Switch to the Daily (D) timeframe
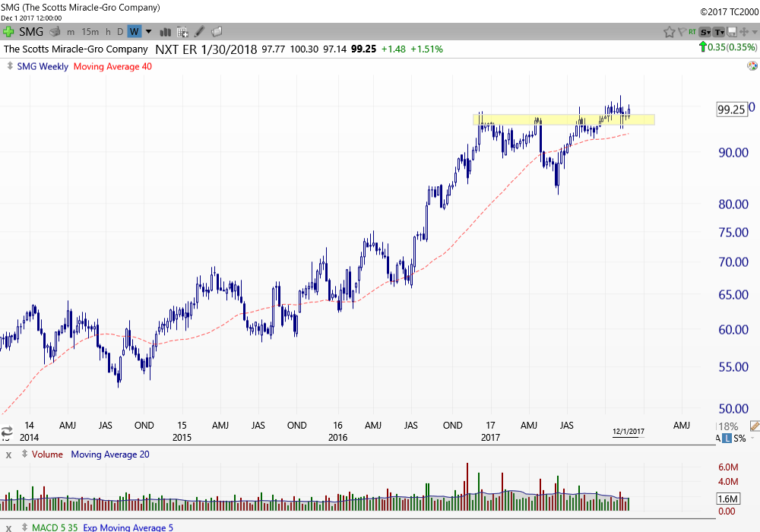 coord(119,31)
